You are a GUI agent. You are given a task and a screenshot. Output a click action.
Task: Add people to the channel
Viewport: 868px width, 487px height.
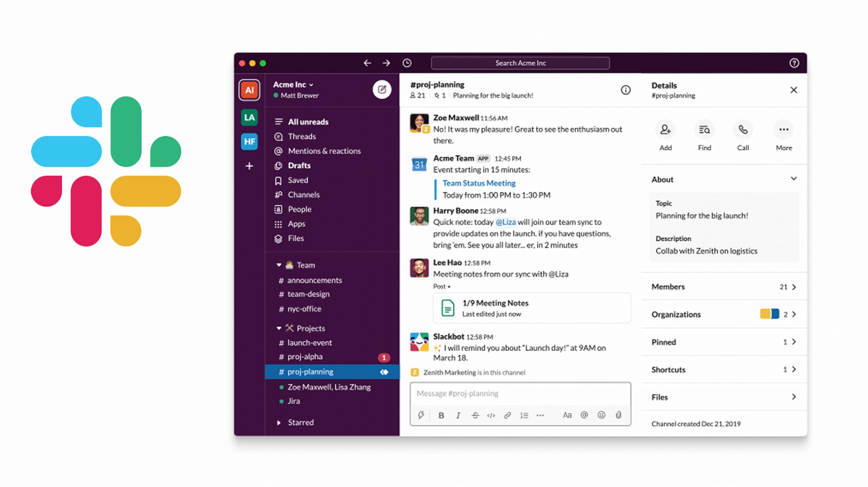pos(665,136)
